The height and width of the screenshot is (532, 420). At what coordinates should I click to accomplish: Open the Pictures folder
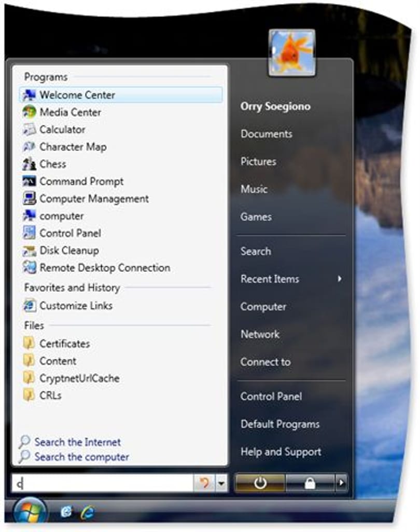pyautogui.click(x=258, y=161)
